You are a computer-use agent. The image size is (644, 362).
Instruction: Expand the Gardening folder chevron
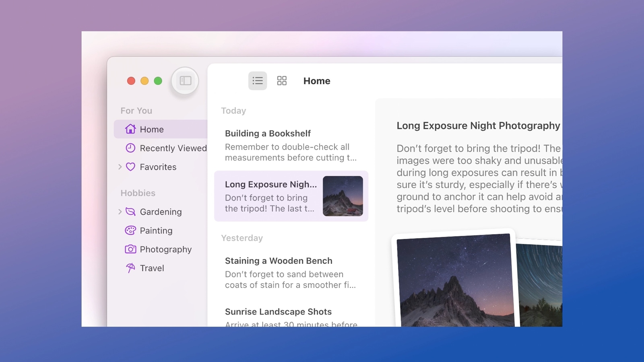point(120,212)
